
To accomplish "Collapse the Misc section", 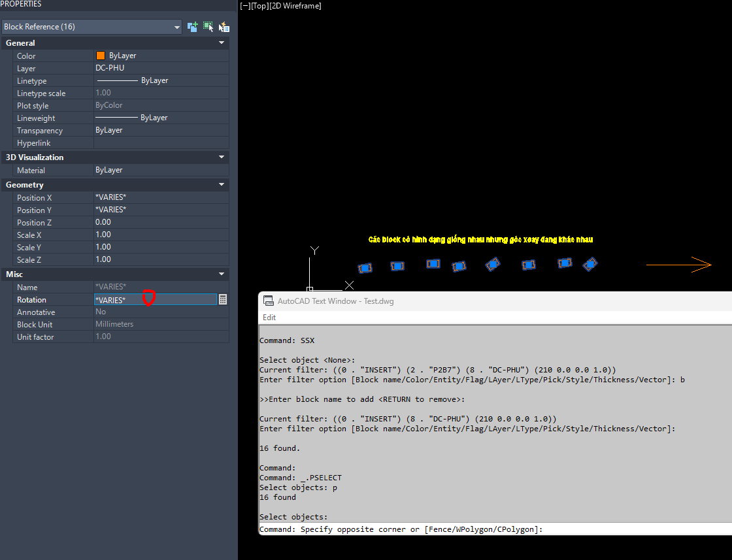I will (x=222, y=274).
